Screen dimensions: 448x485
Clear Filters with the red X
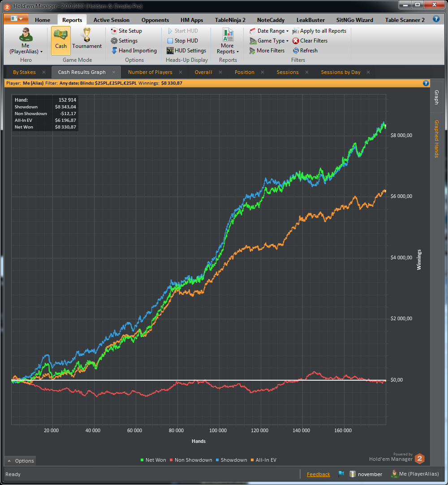310,41
